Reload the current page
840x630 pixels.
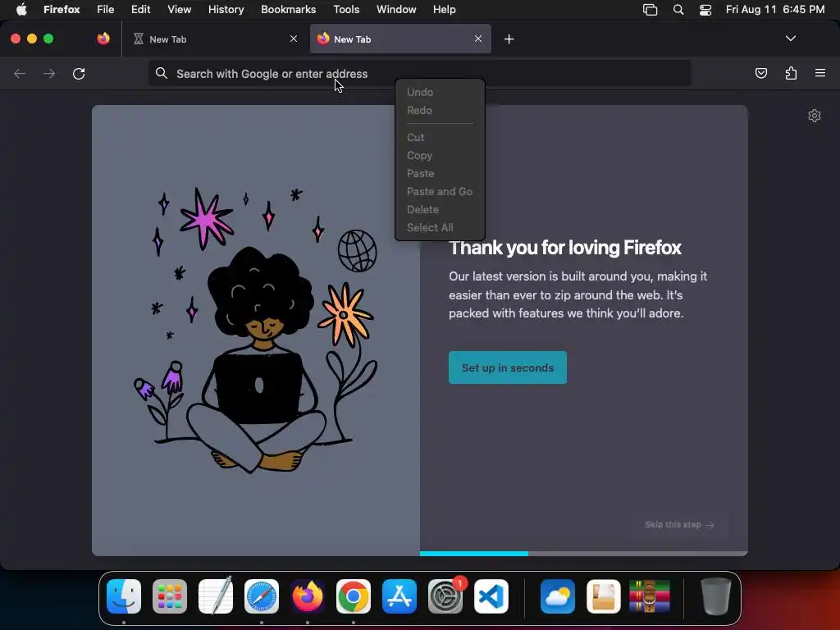[79, 73]
